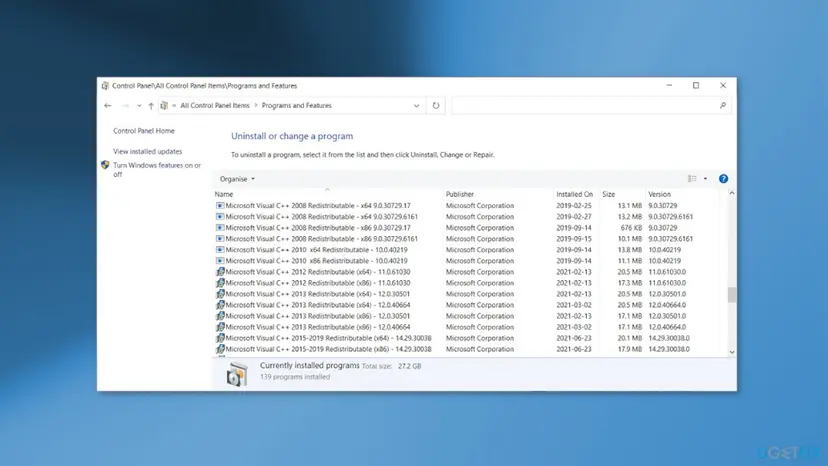This screenshot has width=828, height=466.
Task: Click version cell 14.29.30038.0 of x64 entry
Action: tap(669, 339)
